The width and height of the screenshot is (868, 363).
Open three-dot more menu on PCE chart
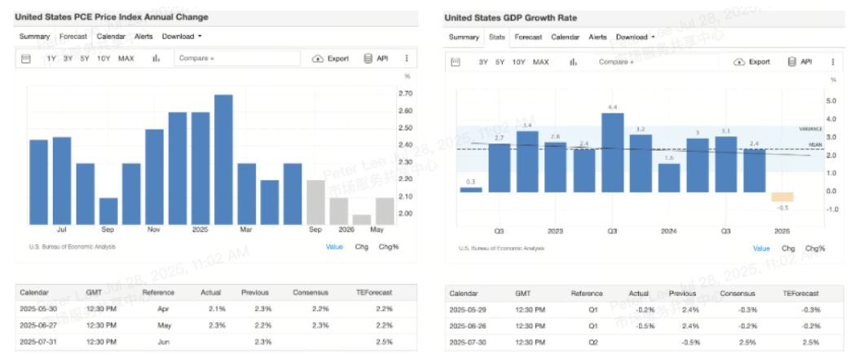[406, 59]
